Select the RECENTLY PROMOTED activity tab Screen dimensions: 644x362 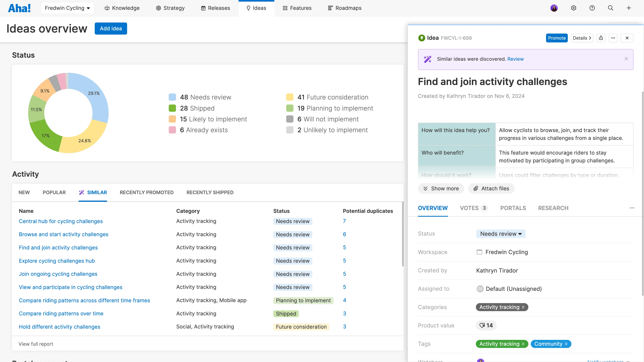click(x=146, y=192)
